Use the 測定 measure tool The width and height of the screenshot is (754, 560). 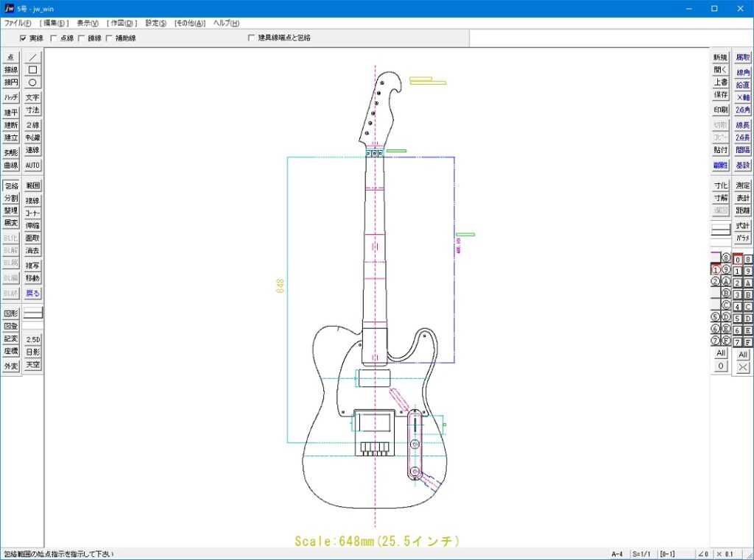coord(742,185)
